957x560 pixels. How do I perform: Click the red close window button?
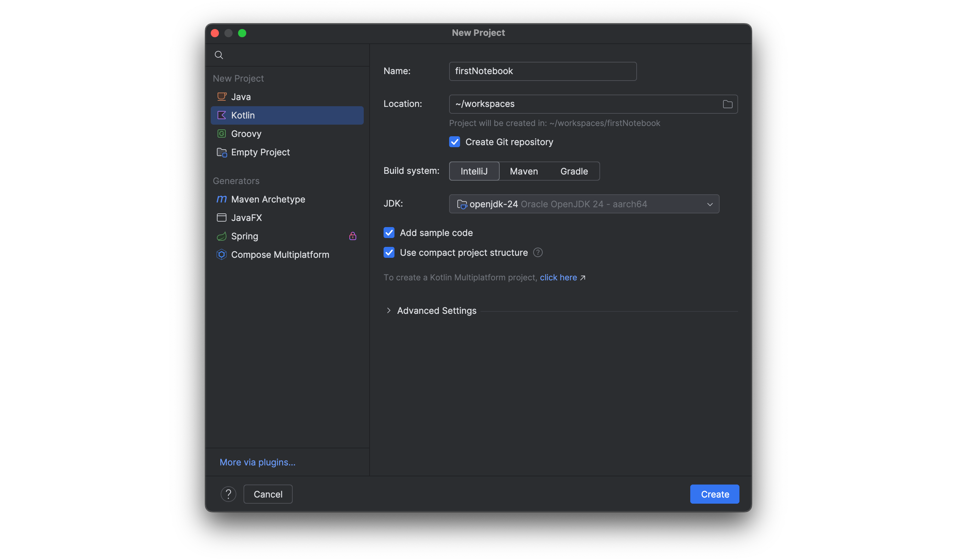(x=214, y=33)
